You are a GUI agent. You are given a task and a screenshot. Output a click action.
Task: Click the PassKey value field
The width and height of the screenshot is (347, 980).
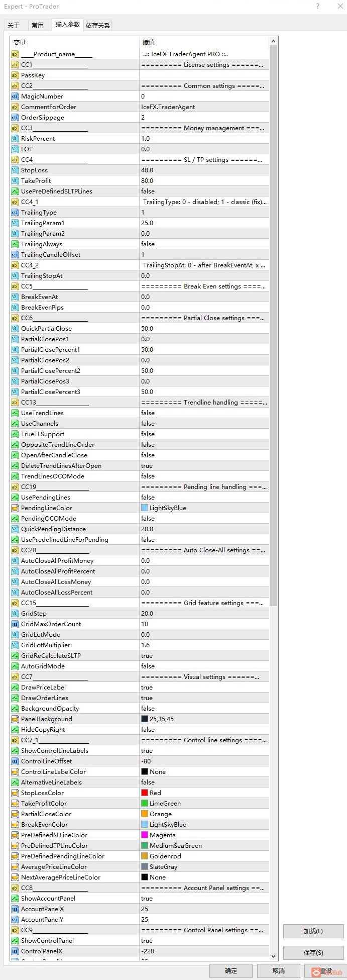pos(204,75)
